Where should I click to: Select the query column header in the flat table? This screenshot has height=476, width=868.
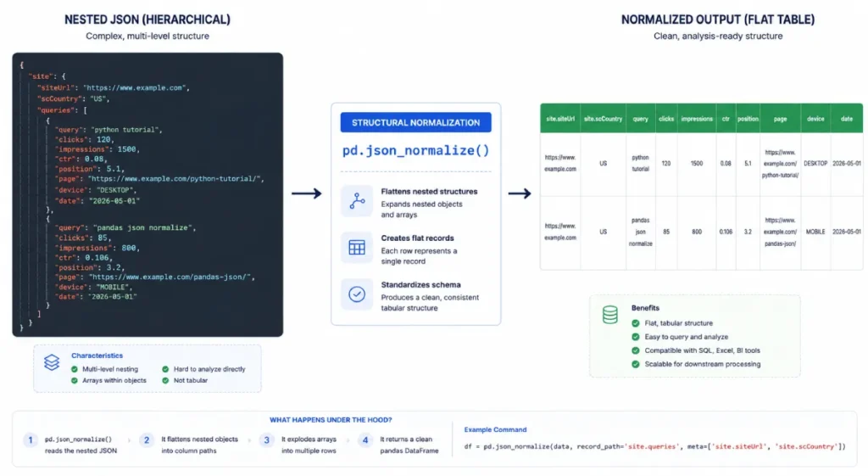[x=641, y=119]
